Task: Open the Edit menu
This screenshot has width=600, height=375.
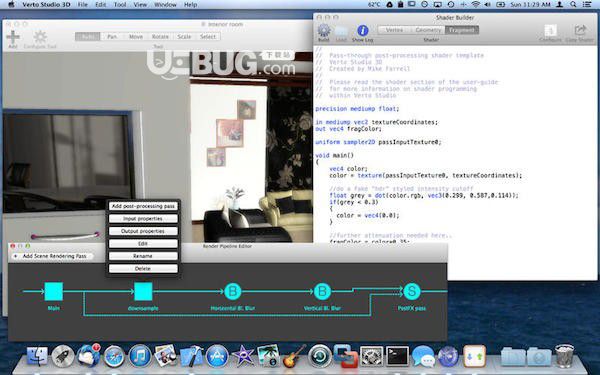Action: (101, 5)
